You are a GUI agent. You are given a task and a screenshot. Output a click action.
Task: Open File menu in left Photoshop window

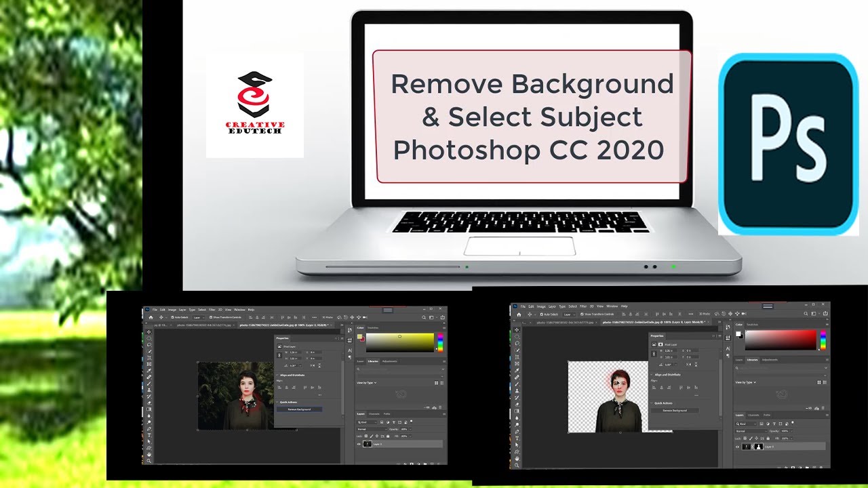pyautogui.click(x=155, y=310)
